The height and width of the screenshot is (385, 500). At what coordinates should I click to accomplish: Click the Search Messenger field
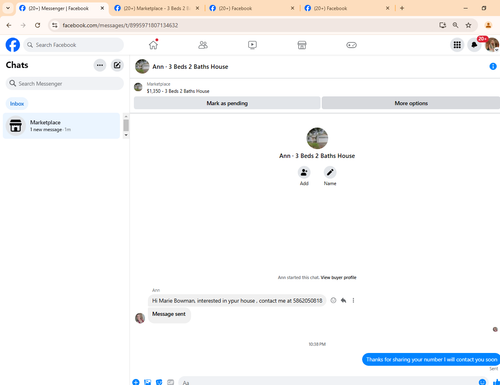[x=65, y=83]
